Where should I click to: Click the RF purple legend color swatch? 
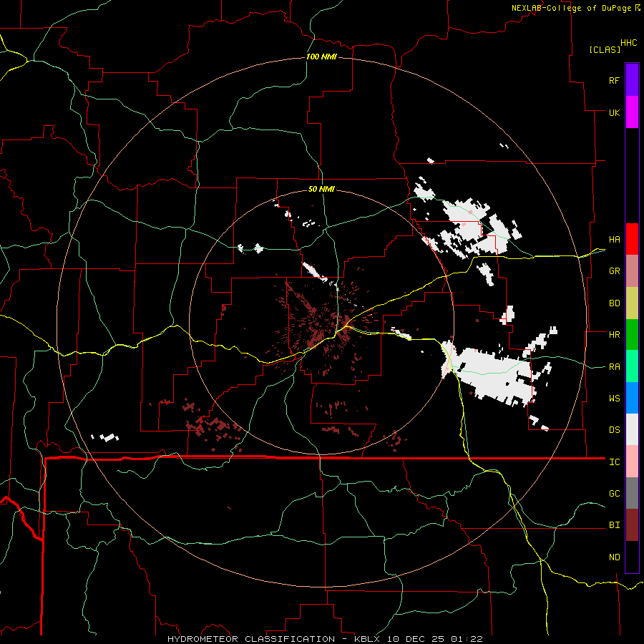click(x=632, y=80)
